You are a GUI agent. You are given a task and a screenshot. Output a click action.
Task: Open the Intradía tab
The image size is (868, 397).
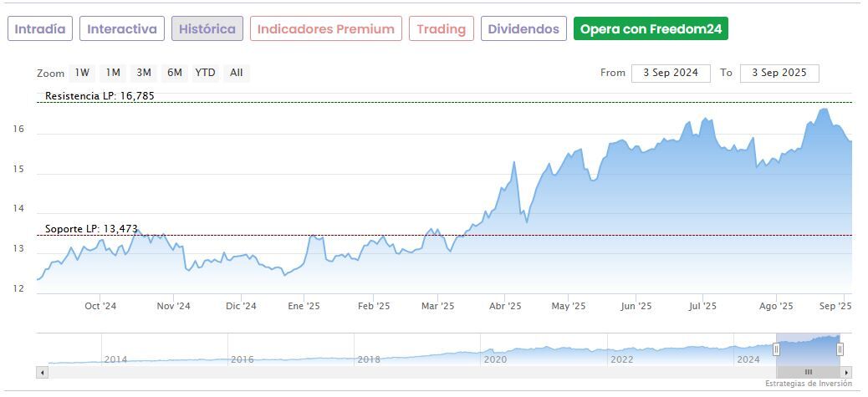(40, 28)
